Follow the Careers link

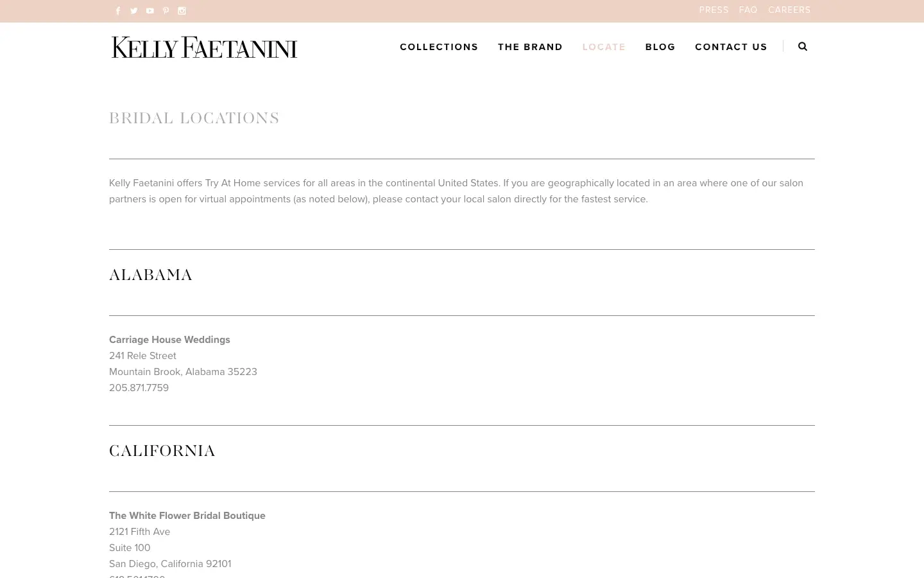pyautogui.click(x=789, y=10)
